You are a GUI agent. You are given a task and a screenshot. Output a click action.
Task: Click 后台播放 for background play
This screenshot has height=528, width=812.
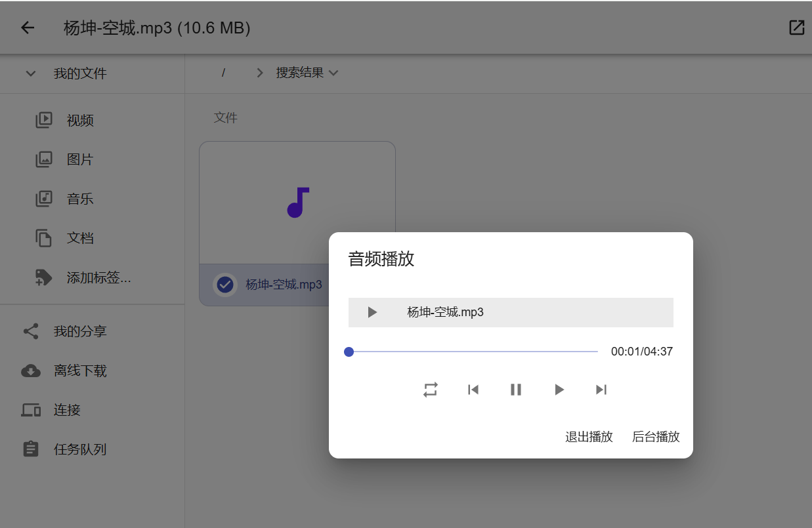tap(655, 437)
